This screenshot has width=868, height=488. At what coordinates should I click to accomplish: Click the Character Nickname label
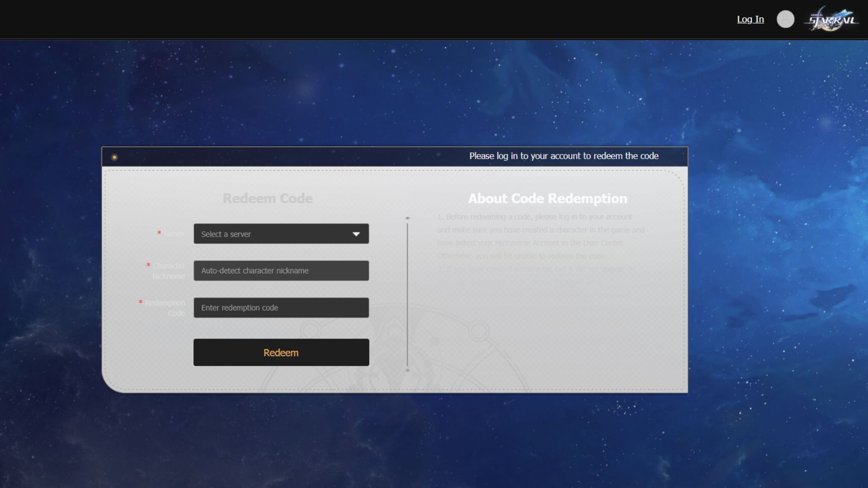168,271
